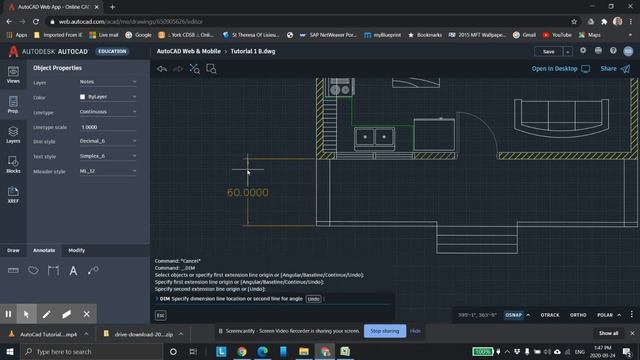Open the user profile avatar
640x360 pixels.
point(628,51)
